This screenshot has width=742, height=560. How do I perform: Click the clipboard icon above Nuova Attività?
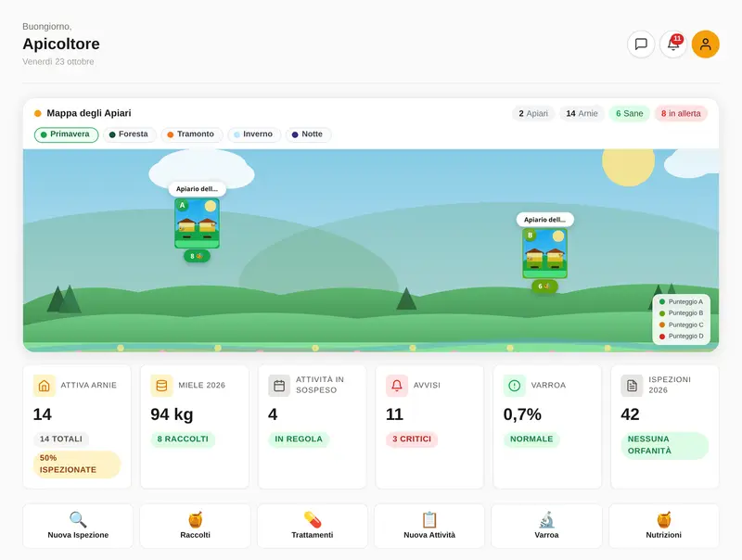coord(429,519)
